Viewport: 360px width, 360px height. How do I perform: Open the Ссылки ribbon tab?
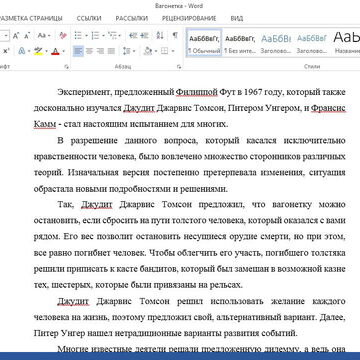tap(89, 18)
